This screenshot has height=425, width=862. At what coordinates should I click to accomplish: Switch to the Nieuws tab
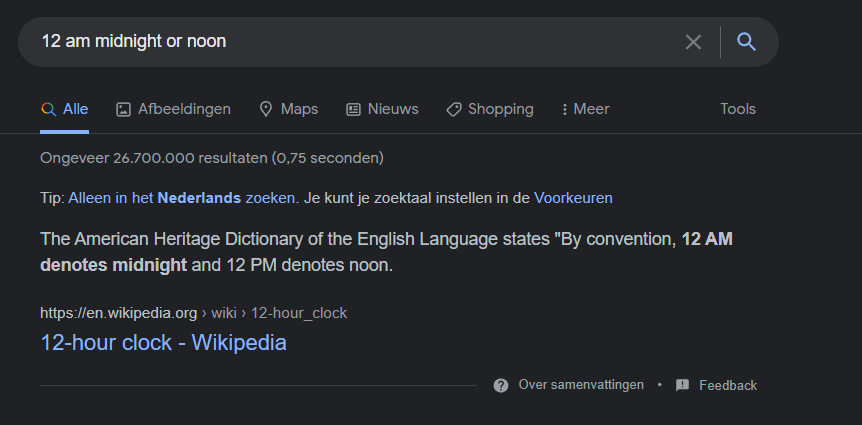coord(382,109)
